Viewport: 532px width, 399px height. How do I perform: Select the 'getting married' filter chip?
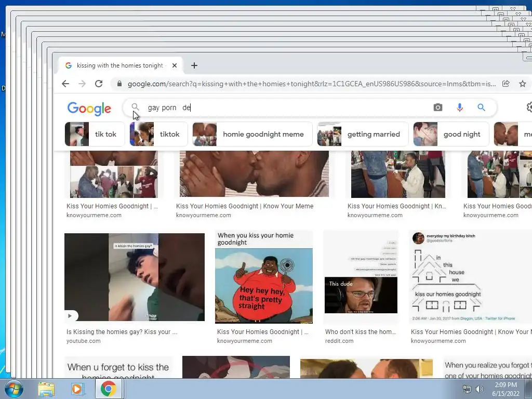click(363, 135)
